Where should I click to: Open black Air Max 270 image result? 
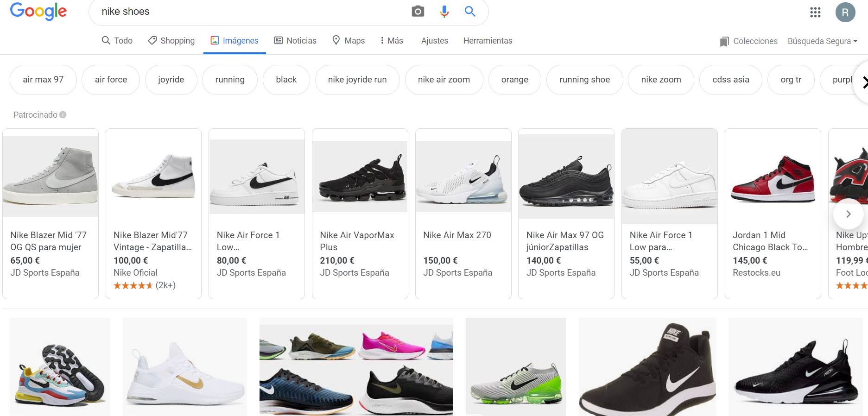(x=796, y=367)
